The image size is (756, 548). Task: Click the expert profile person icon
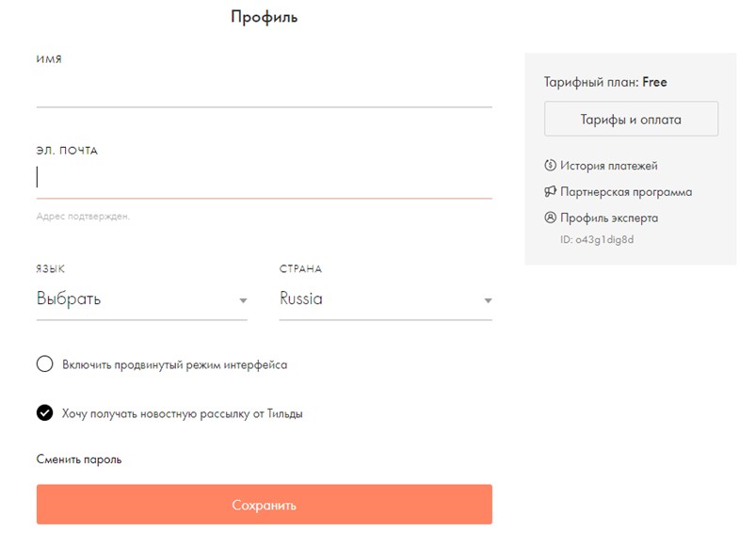550,218
